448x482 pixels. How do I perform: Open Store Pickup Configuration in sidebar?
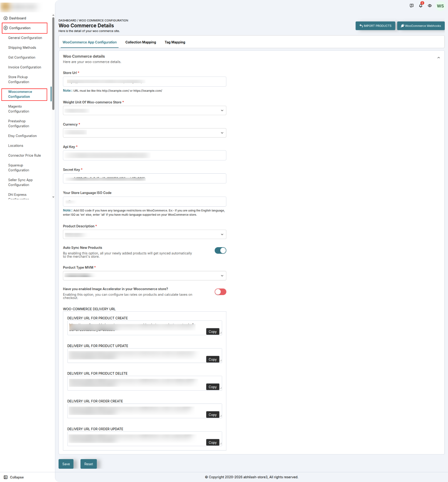[x=19, y=80]
